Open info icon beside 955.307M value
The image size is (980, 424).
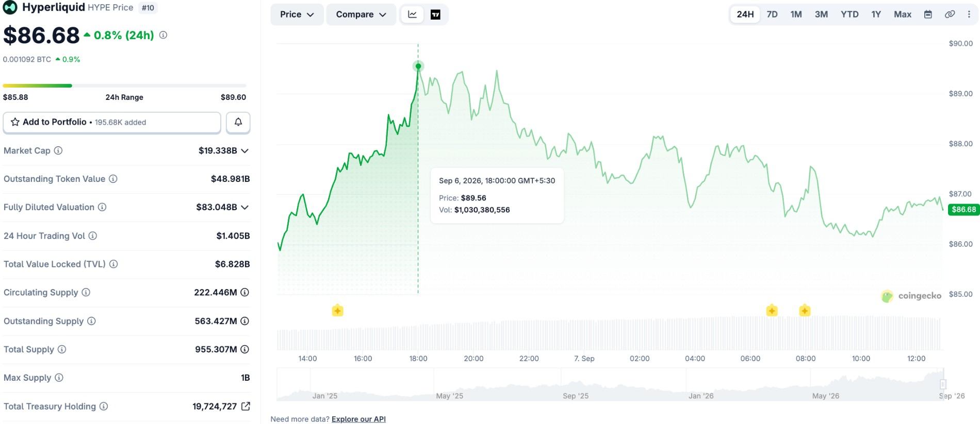click(x=245, y=349)
